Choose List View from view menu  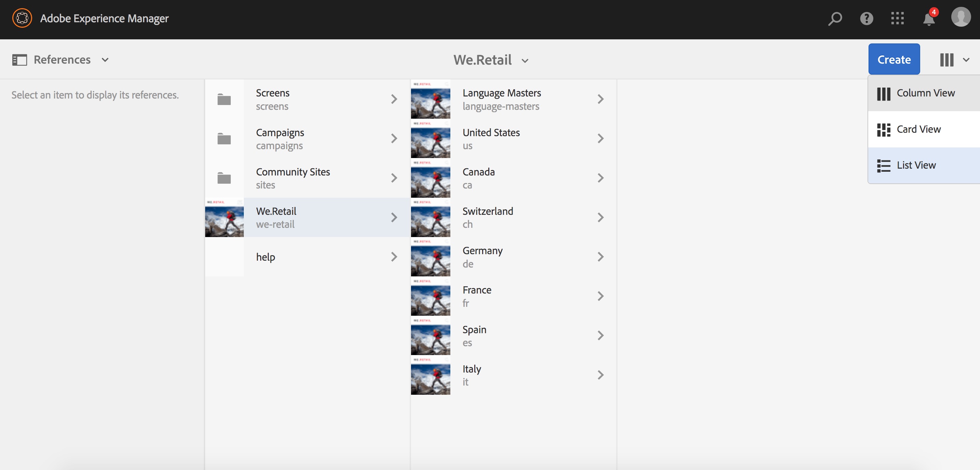tap(916, 165)
